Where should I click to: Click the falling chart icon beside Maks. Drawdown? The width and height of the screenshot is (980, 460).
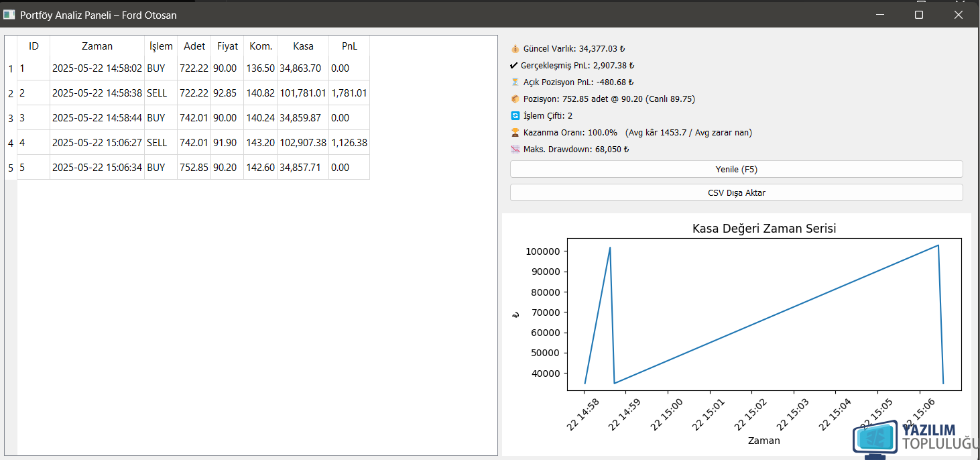click(515, 150)
